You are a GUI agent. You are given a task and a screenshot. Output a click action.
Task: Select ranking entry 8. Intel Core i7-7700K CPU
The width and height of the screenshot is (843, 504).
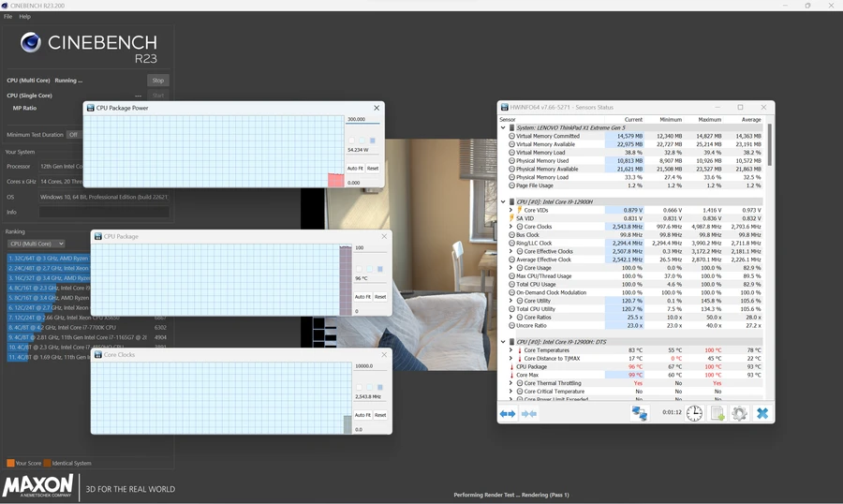[x=87, y=327]
